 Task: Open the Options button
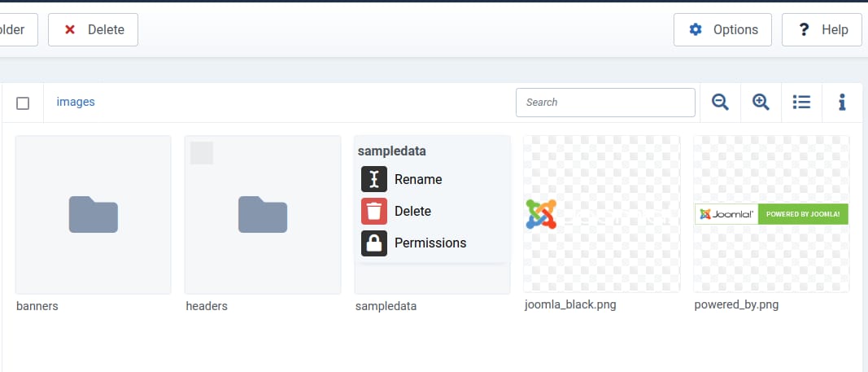[x=722, y=30]
